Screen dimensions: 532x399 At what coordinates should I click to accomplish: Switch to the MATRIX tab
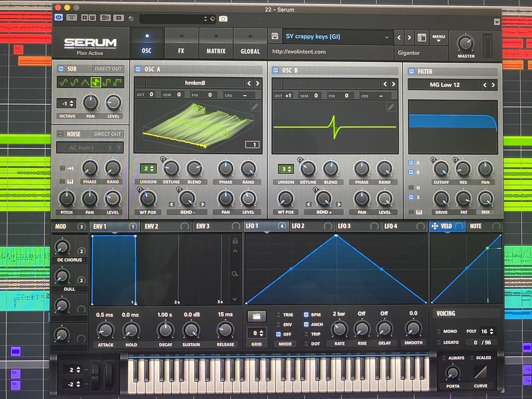[216, 43]
